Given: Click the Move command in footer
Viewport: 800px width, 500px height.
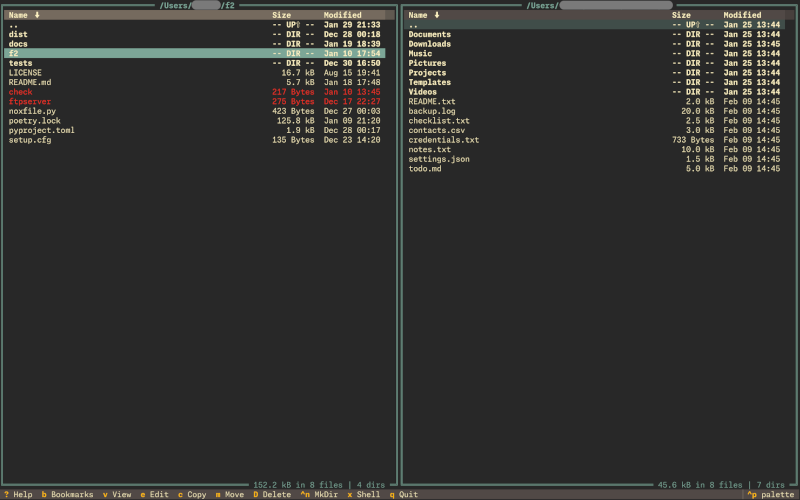Looking at the screenshot, I should click(x=230, y=494).
